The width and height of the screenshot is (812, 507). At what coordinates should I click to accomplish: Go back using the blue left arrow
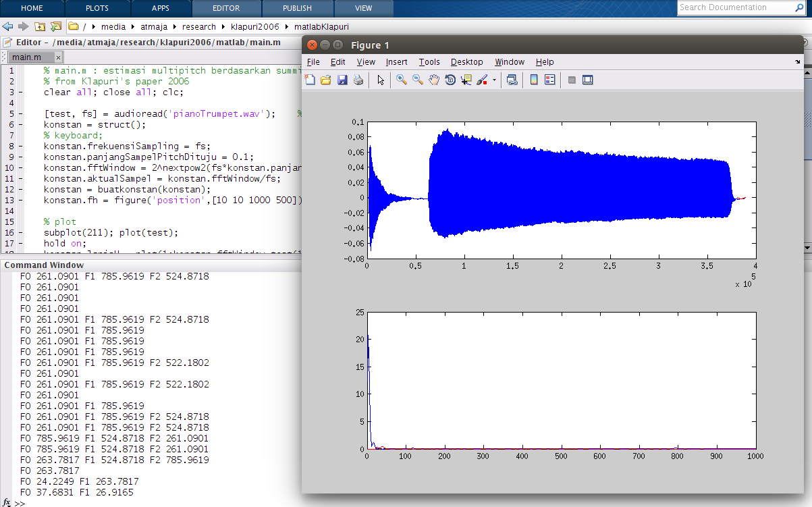pos(8,26)
